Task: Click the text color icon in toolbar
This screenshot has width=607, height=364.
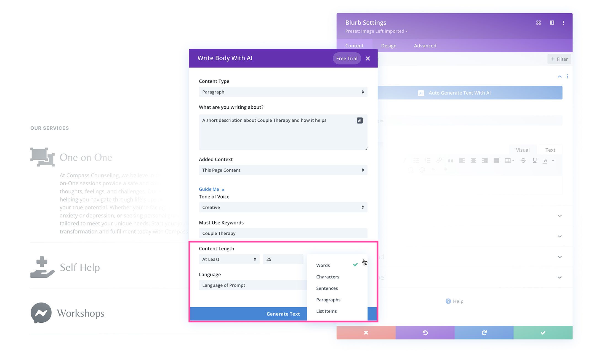Action: tap(545, 161)
